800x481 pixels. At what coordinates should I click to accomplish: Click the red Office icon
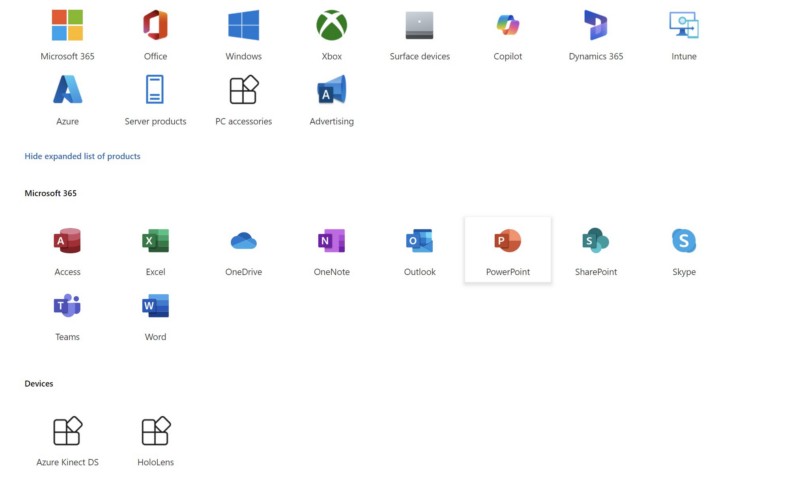(155, 25)
